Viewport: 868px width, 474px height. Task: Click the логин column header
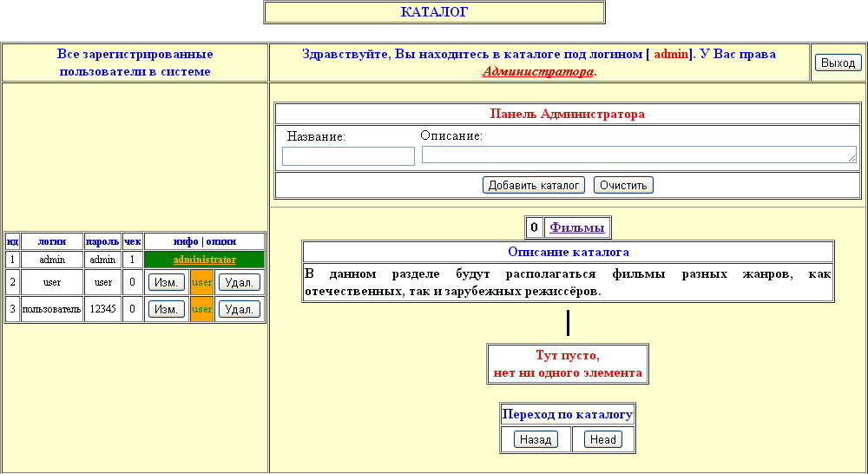click(x=52, y=241)
